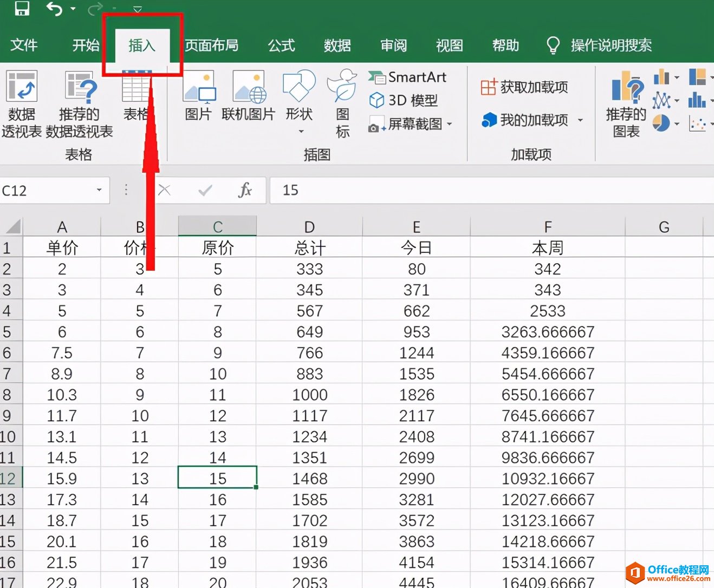Click cell with value 1000
Viewport: 714px width, 588px height.
(309, 394)
